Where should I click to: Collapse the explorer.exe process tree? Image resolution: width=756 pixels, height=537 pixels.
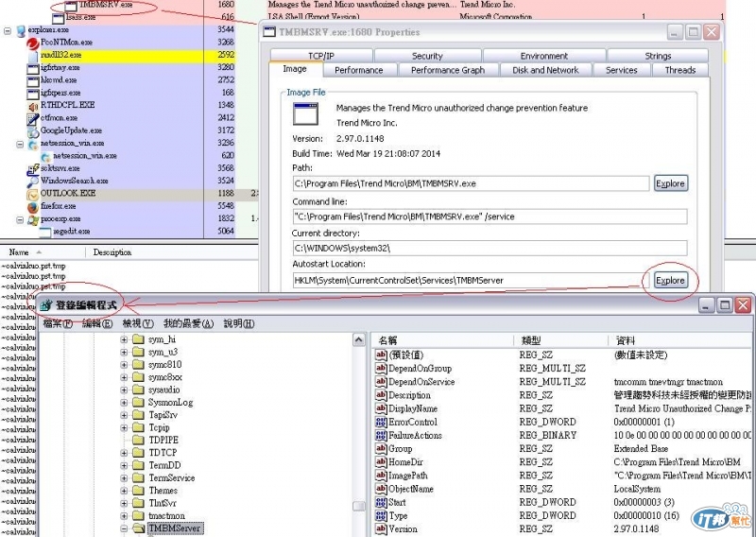coord(8,31)
